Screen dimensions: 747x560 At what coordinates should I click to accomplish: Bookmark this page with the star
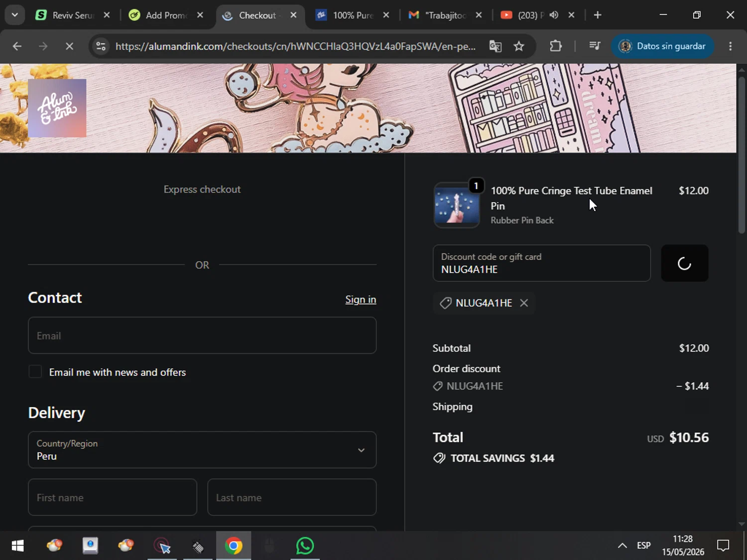click(x=519, y=46)
